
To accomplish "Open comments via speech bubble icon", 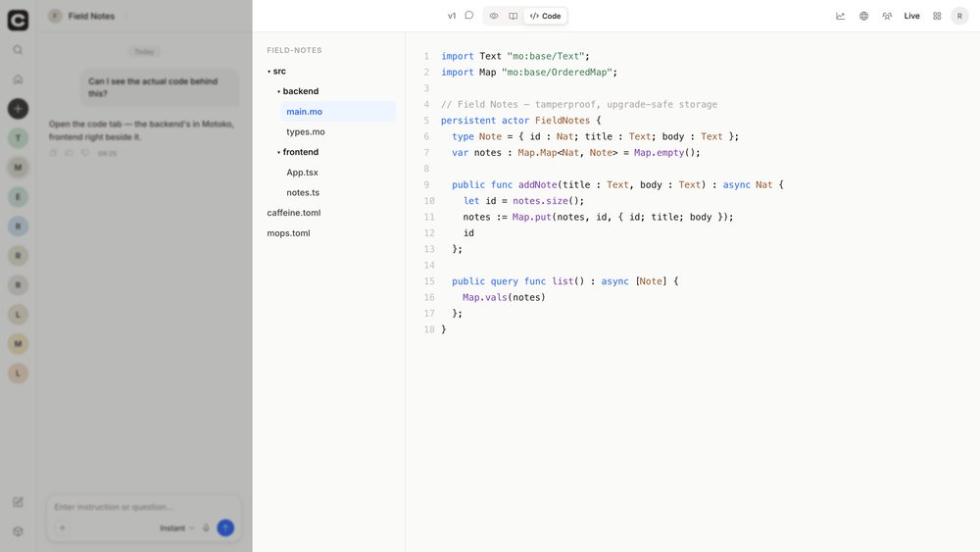I will pos(468,16).
